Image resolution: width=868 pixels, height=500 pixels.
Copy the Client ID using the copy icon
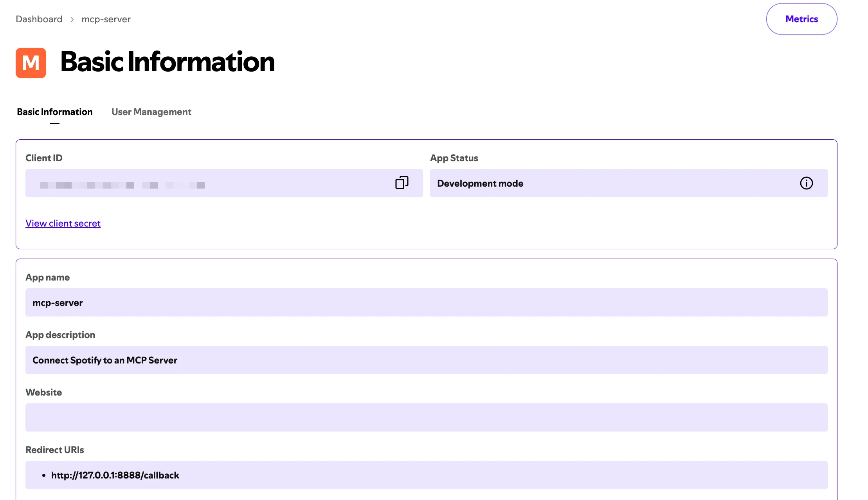click(x=401, y=183)
